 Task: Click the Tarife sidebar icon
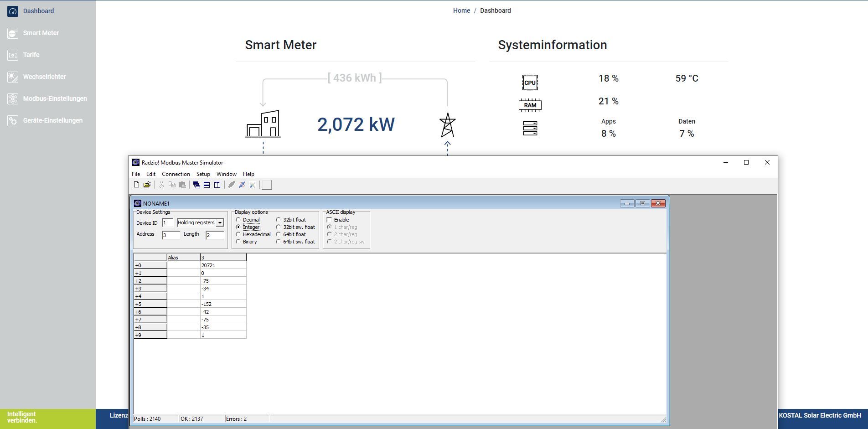pos(13,55)
